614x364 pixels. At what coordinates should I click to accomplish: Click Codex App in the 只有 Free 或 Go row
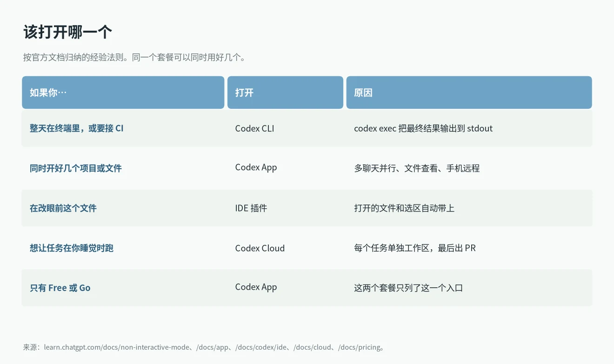tap(256, 287)
